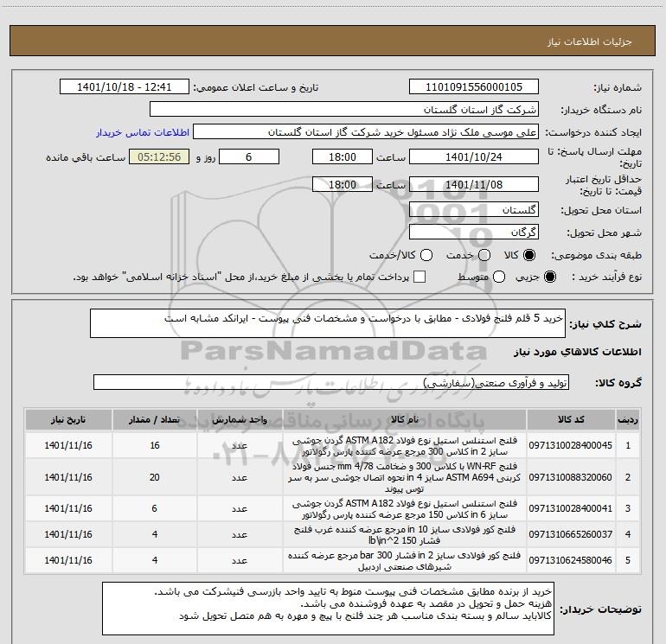
Task: Click response deadline date 1401/10/24
Action: [474, 156]
